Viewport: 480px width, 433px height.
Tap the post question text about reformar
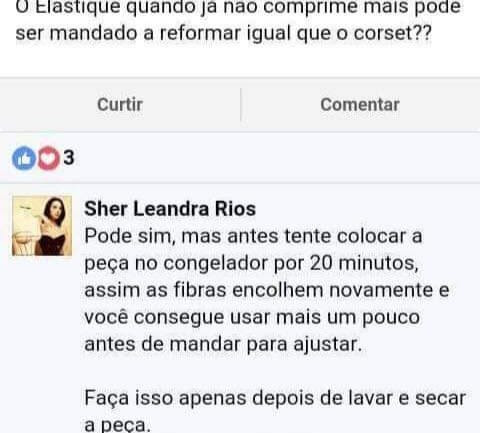pyautogui.click(x=238, y=20)
